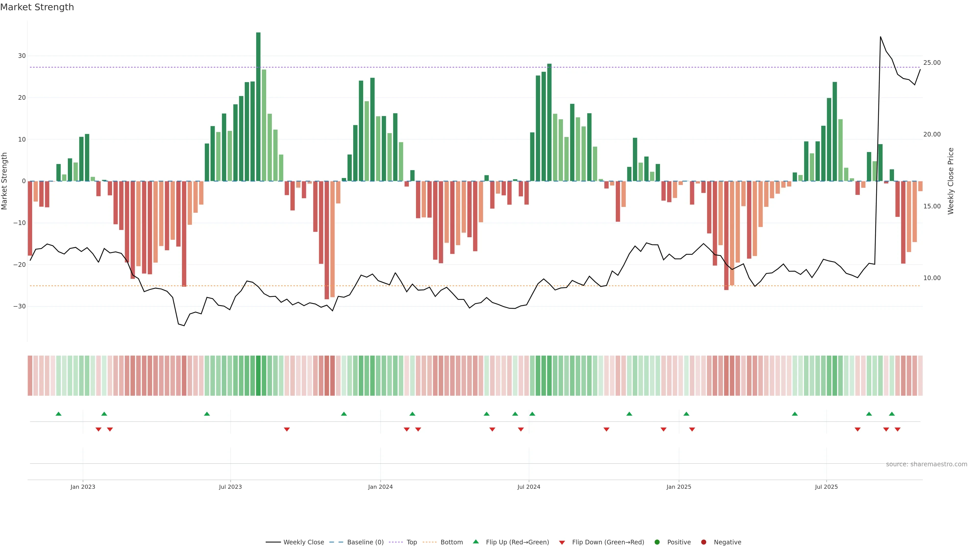The width and height of the screenshot is (980, 551).
Task: Click the source: sharemaestro.com text
Action: (x=926, y=464)
